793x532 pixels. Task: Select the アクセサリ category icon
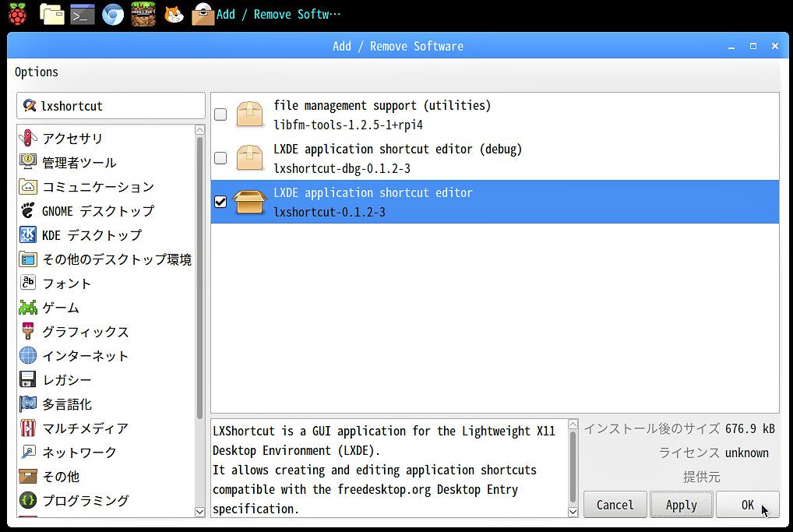point(28,138)
